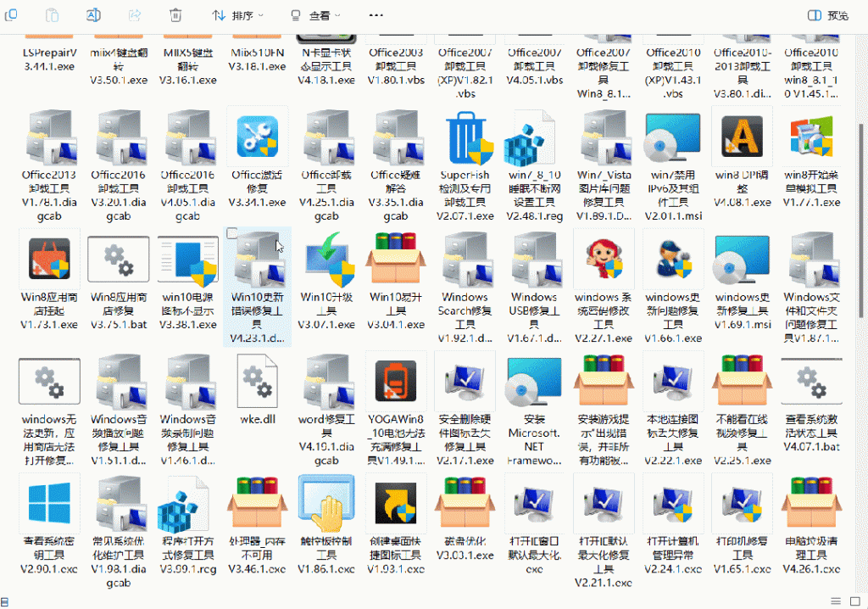
Task: Click the delete trash icon in the toolbar
Action: pyautogui.click(x=175, y=15)
